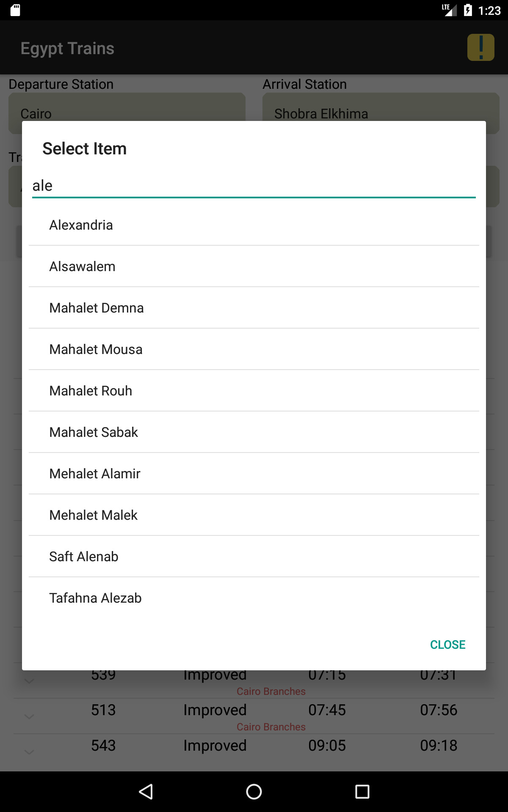Expand train 543 row chevron
Screen dimensions: 508x812
coord(29,752)
